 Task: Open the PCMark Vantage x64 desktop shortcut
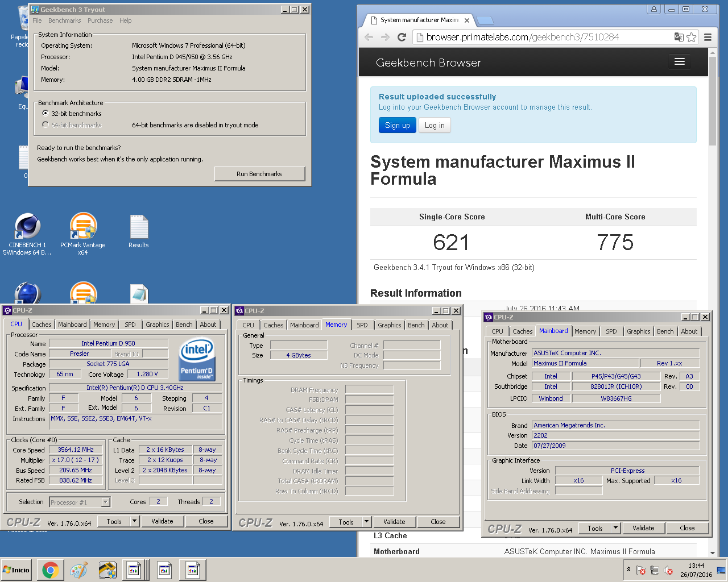pos(83,234)
